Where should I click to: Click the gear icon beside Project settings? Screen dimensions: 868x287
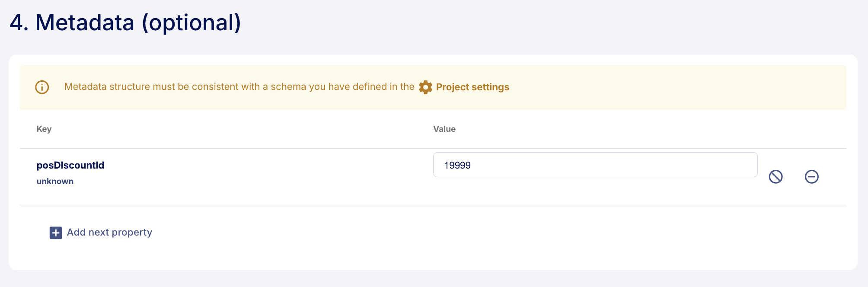point(425,87)
